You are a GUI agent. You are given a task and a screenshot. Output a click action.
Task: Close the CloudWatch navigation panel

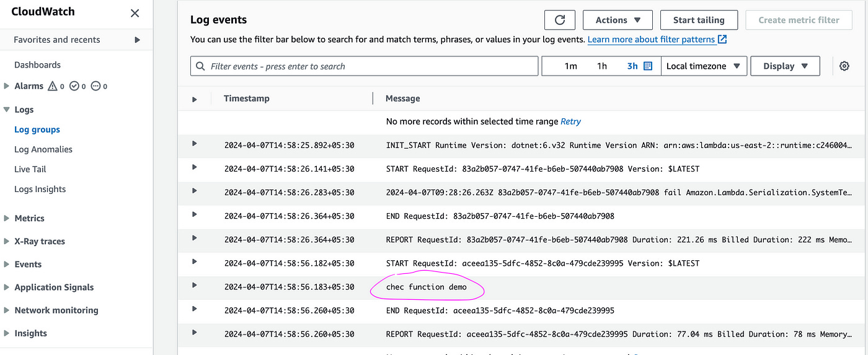[135, 13]
